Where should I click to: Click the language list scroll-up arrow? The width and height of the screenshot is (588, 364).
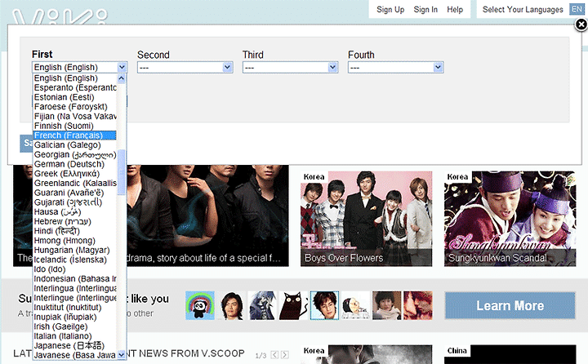click(121, 78)
